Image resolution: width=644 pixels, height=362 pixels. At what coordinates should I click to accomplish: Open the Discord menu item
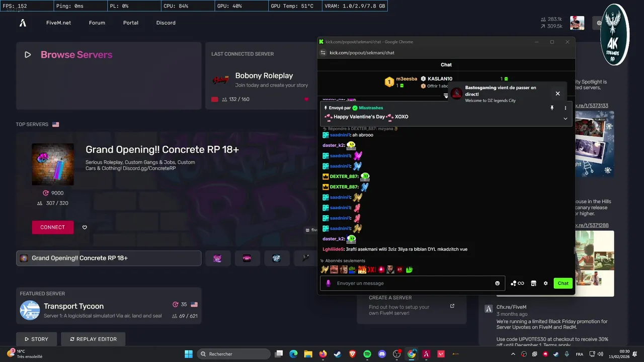point(166,23)
